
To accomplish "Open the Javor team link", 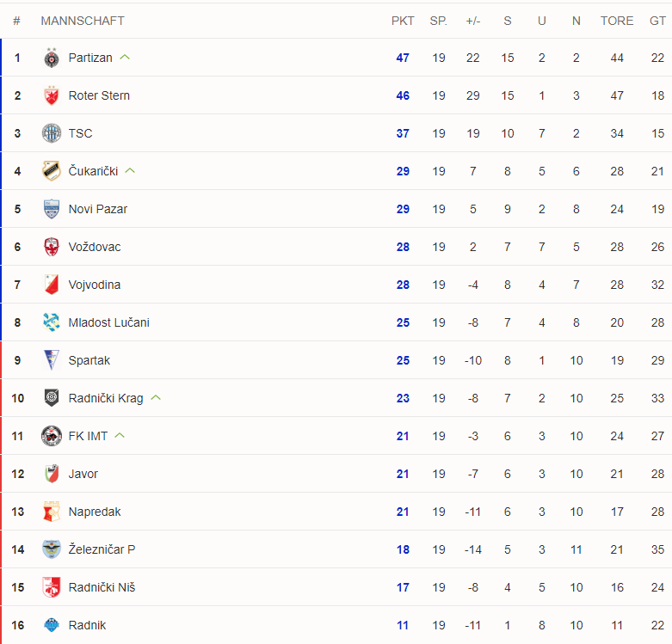I will click(x=83, y=474).
